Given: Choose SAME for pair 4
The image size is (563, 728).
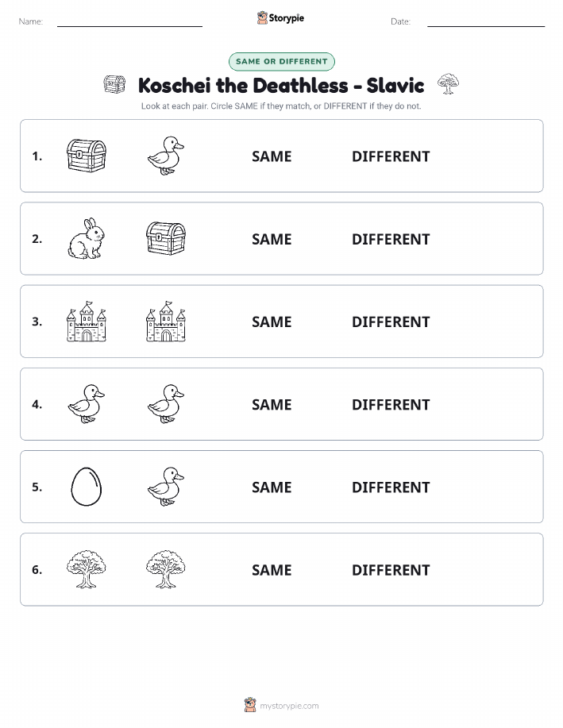Looking at the screenshot, I should [272, 404].
